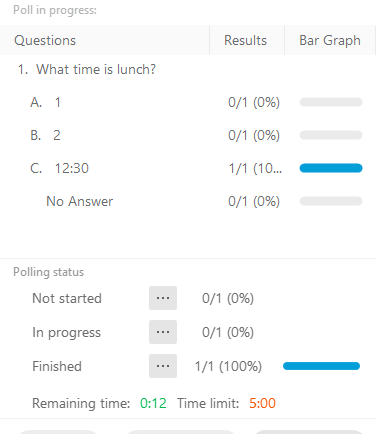Click the green remaining time 0:12
Screen dimensions: 377x434
[153, 403]
